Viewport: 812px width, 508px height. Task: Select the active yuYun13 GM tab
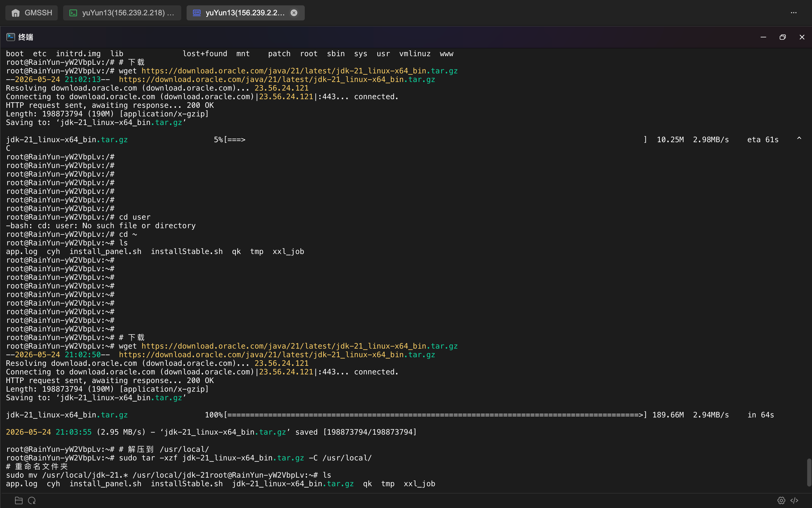[246, 13]
